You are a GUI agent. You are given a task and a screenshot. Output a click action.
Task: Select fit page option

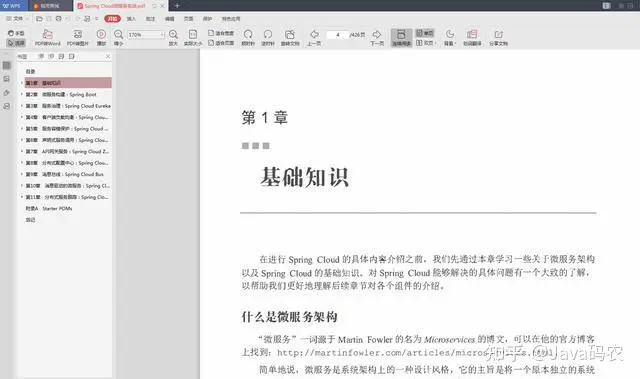coord(221,43)
